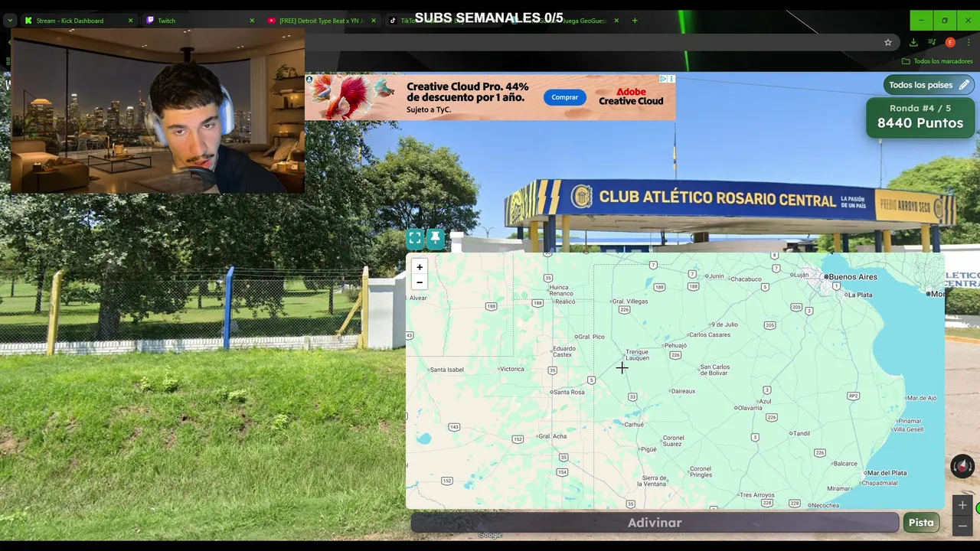The height and width of the screenshot is (551, 980).
Task: Click Comprar on the Adobe ad
Action: [564, 97]
